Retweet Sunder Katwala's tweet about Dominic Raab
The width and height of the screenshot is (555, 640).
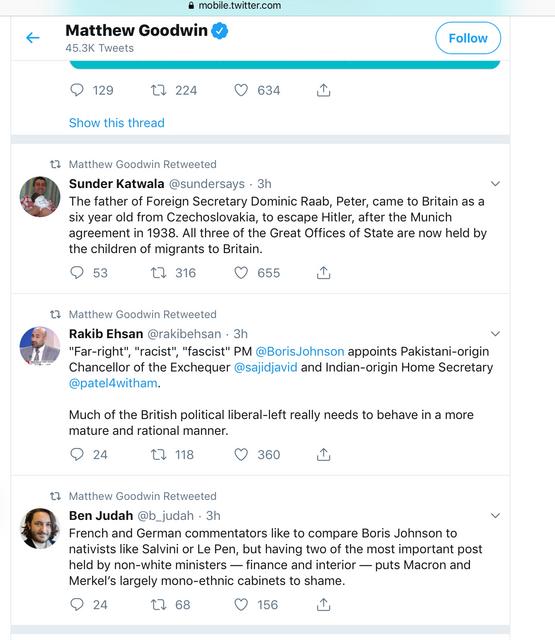tap(158, 272)
